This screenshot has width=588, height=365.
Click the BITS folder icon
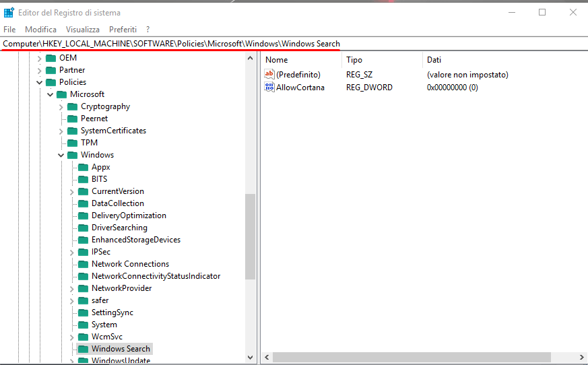tap(84, 179)
